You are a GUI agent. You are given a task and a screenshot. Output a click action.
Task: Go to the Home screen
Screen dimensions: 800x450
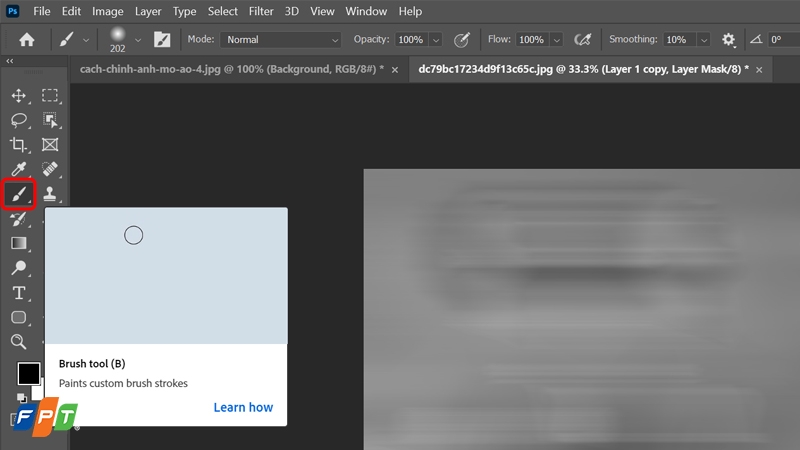click(27, 39)
